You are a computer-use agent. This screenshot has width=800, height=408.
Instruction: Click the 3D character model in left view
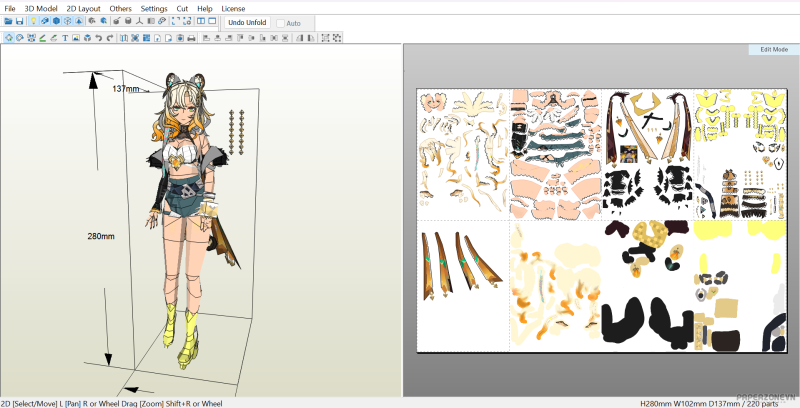click(188, 219)
